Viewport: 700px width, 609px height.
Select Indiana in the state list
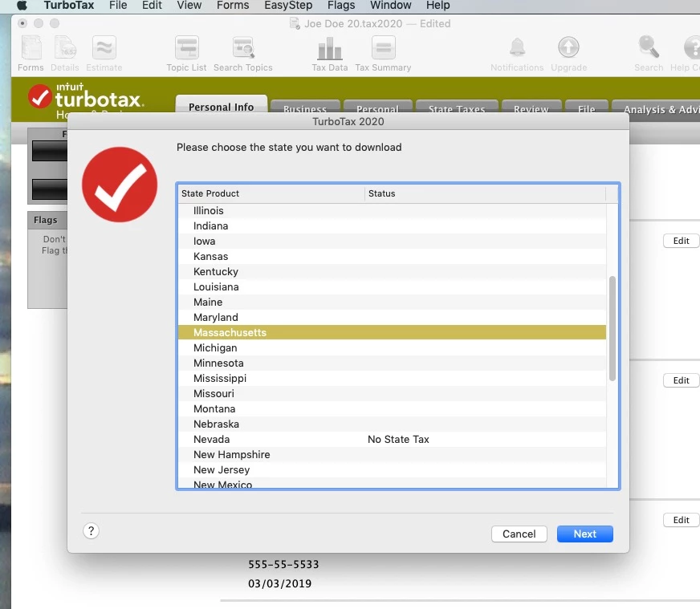click(392, 225)
